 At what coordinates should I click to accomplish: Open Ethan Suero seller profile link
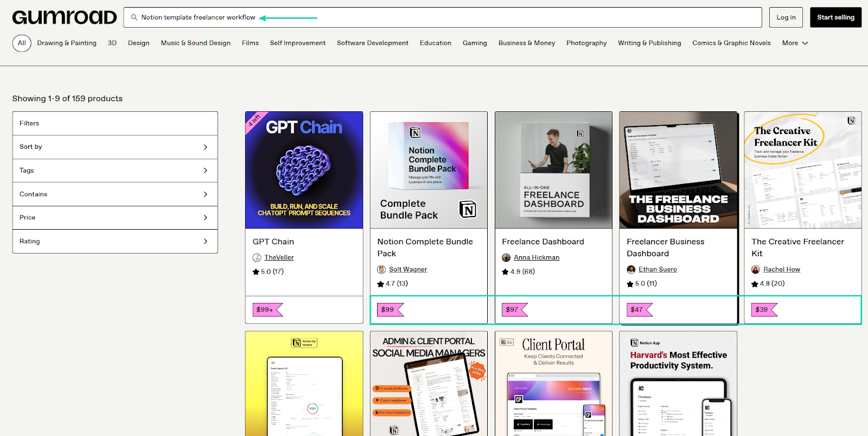tap(658, 269)
